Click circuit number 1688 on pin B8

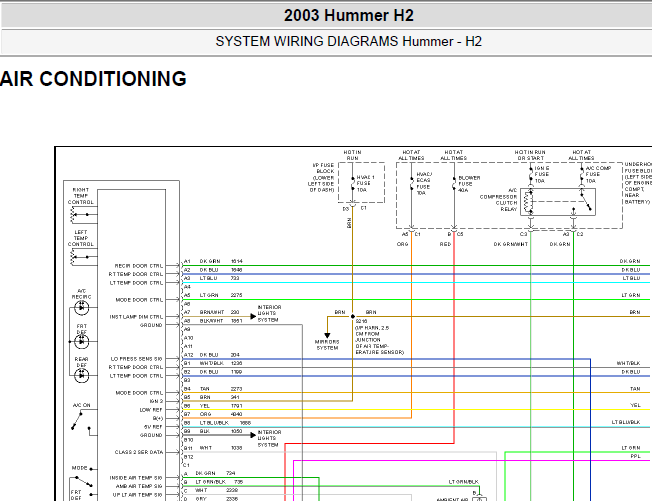[x=245, y=423]
